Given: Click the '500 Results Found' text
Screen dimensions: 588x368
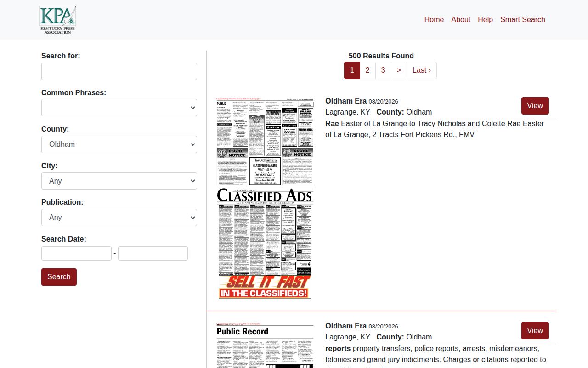Looking at the screenshot, I should 381,56.
